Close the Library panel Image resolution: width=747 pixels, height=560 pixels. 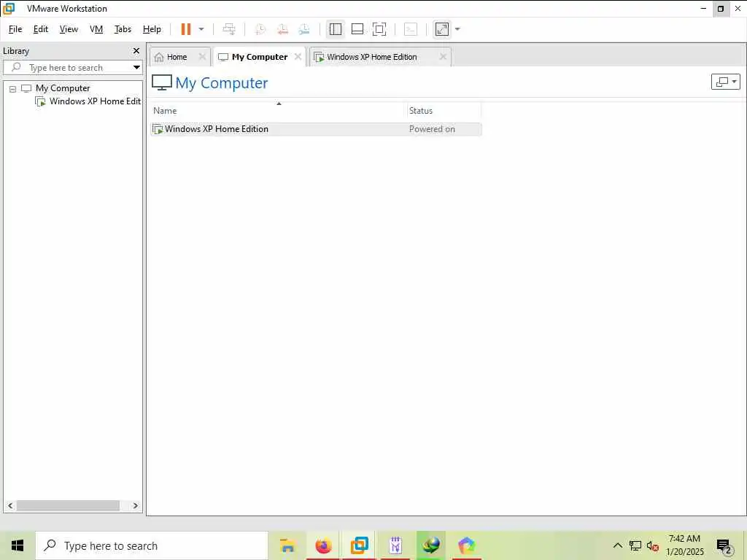click(x=136, y=51)
